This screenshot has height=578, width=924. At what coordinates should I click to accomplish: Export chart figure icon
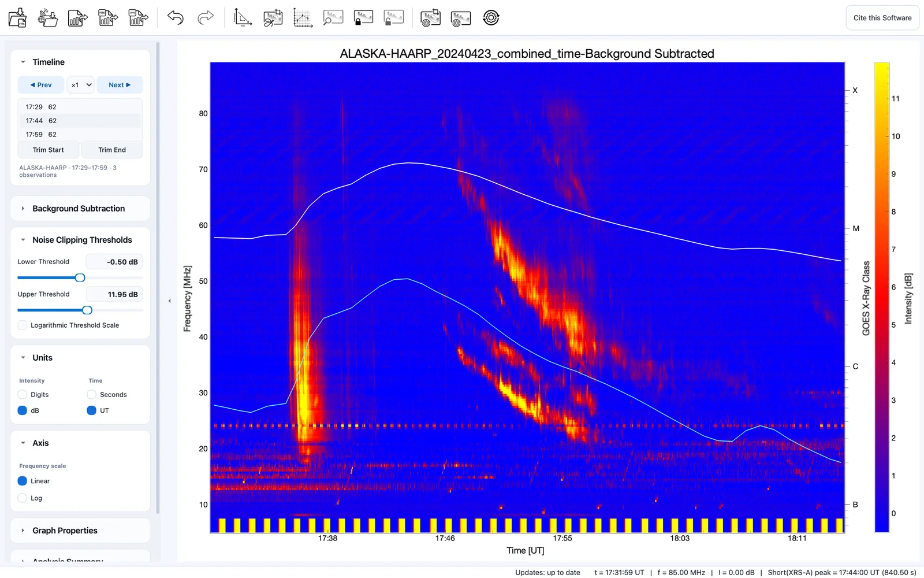(78, 17)
